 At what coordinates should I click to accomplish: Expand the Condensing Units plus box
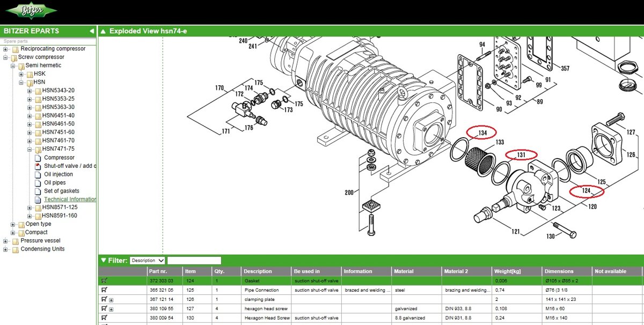click(6, 250)
